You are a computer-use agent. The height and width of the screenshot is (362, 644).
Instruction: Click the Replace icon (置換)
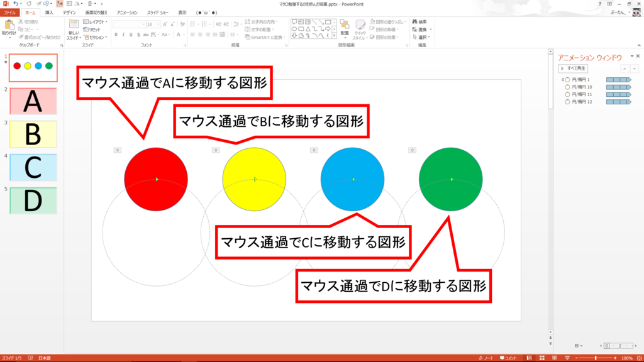[x=415, y=29]
